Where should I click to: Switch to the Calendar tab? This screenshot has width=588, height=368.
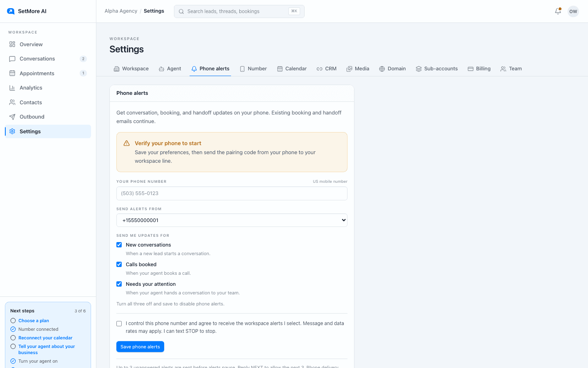(292, 69)
